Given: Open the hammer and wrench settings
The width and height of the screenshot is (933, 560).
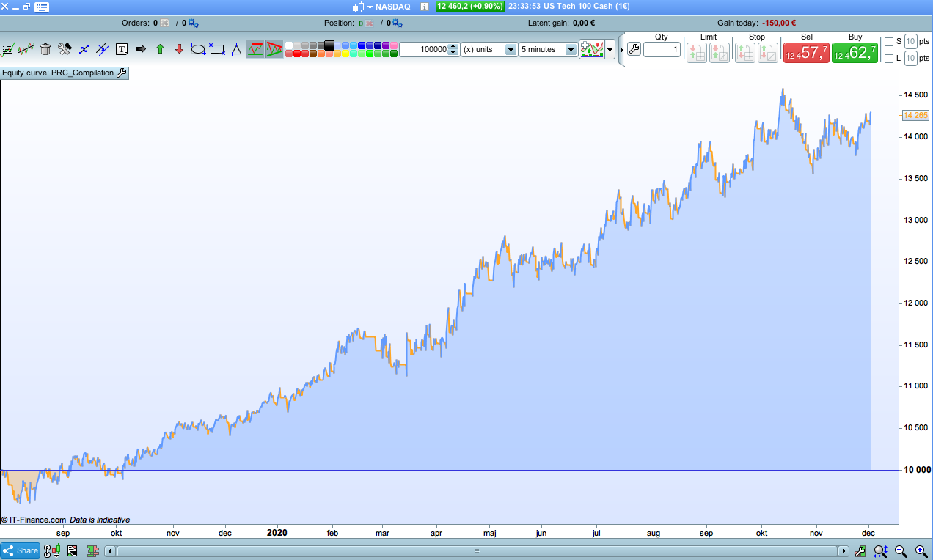Looking at the screenshot, I should [x=65, y=49].
